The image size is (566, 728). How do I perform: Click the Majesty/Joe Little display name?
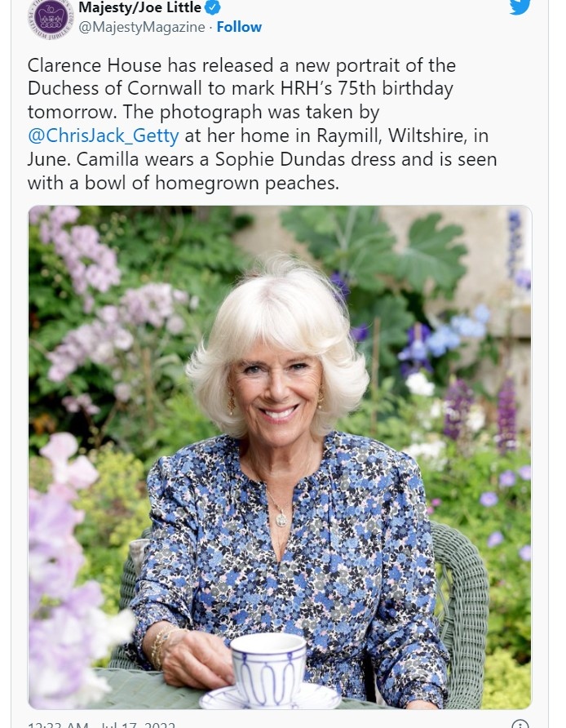[139, 7]
